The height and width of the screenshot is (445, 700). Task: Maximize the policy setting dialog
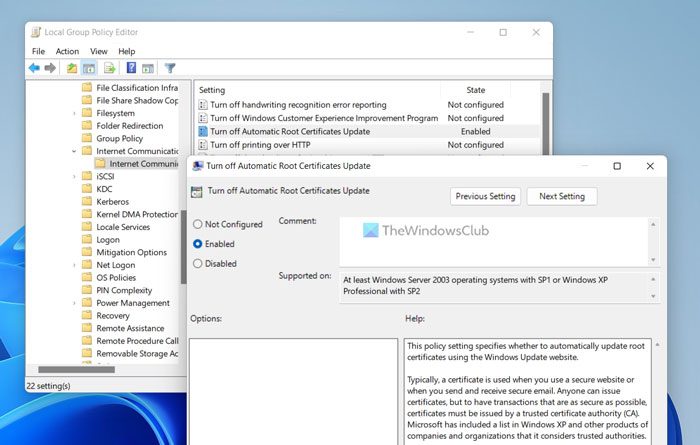(x=617, y=166)
